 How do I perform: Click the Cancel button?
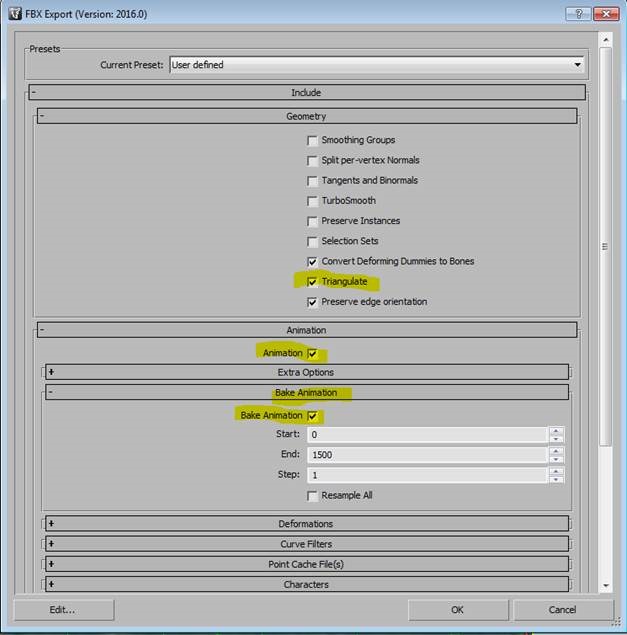pos(563,610)
